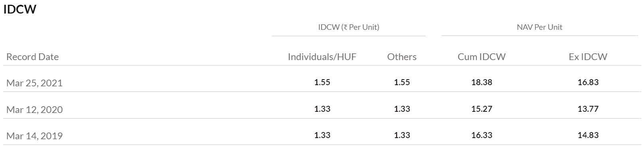Viewport: 644px width, 148px height.
Task: Click the Others column header
Action: [402, 57]
